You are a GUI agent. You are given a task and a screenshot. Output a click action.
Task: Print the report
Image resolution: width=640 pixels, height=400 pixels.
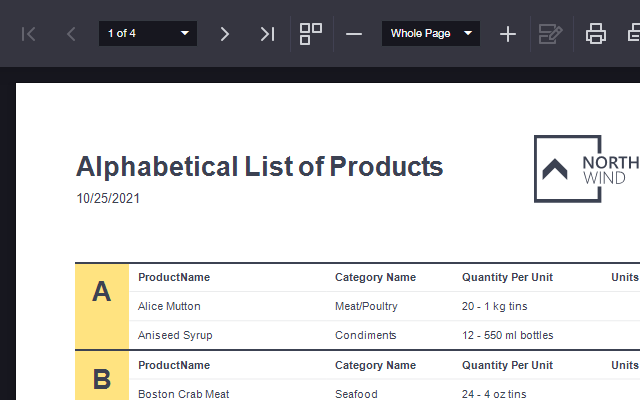[596, 34]
